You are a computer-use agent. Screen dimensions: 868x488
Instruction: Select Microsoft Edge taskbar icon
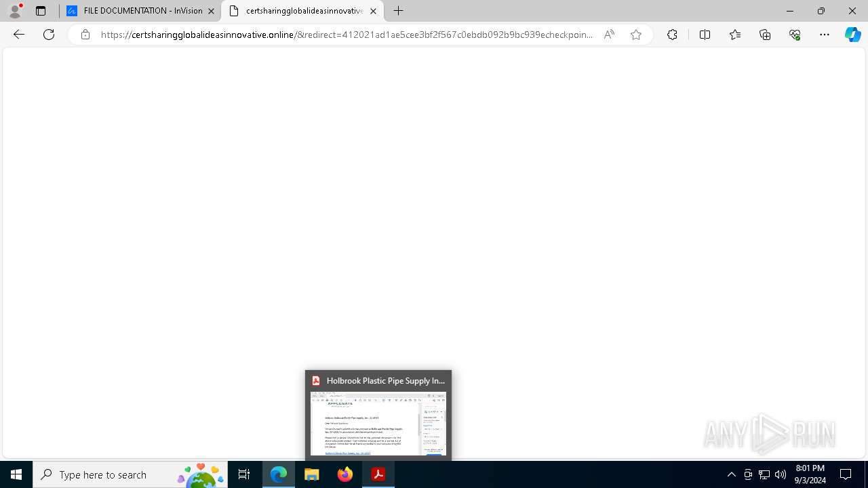[x=279, y=474]
